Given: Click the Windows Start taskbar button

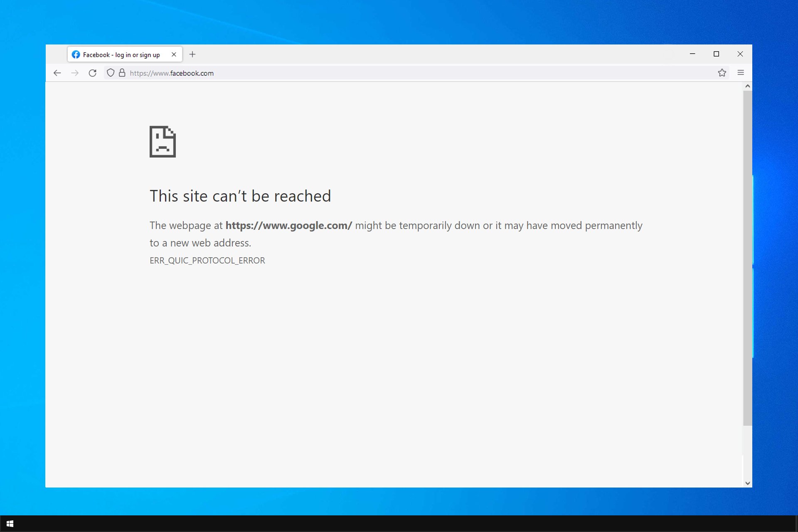Looking at the screenshot, I should coord(10,523).
